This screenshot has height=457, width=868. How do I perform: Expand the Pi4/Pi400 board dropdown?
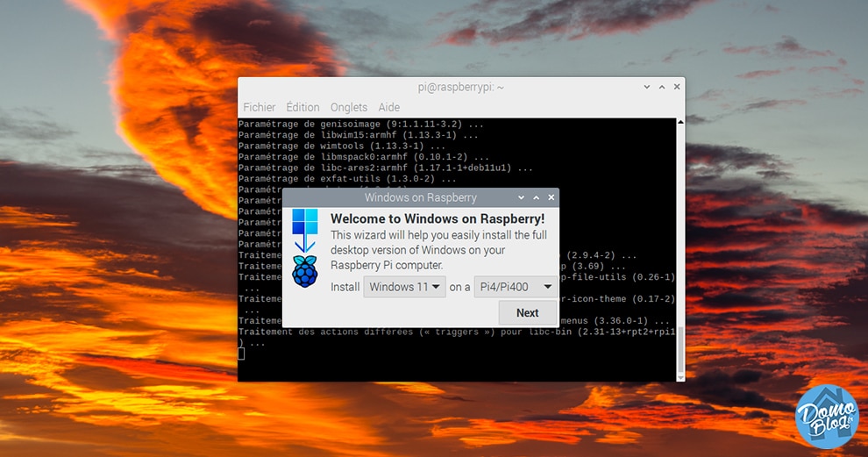point(516,287)
